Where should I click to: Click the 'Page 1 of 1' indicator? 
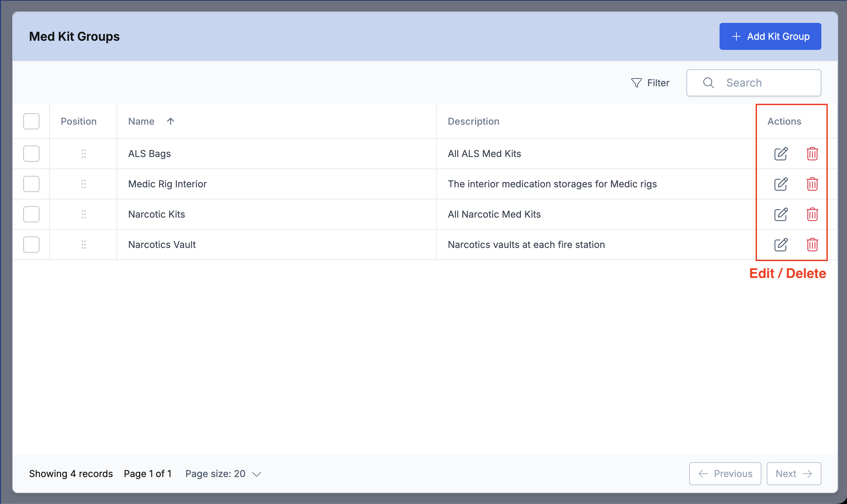(147, 474)
